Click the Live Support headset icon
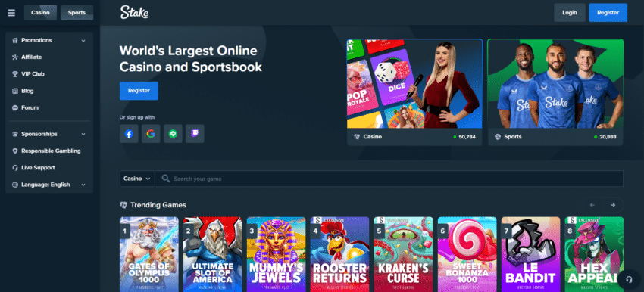Image resolution: width=644 pixels, height=292 pixels. click(15, 168)
